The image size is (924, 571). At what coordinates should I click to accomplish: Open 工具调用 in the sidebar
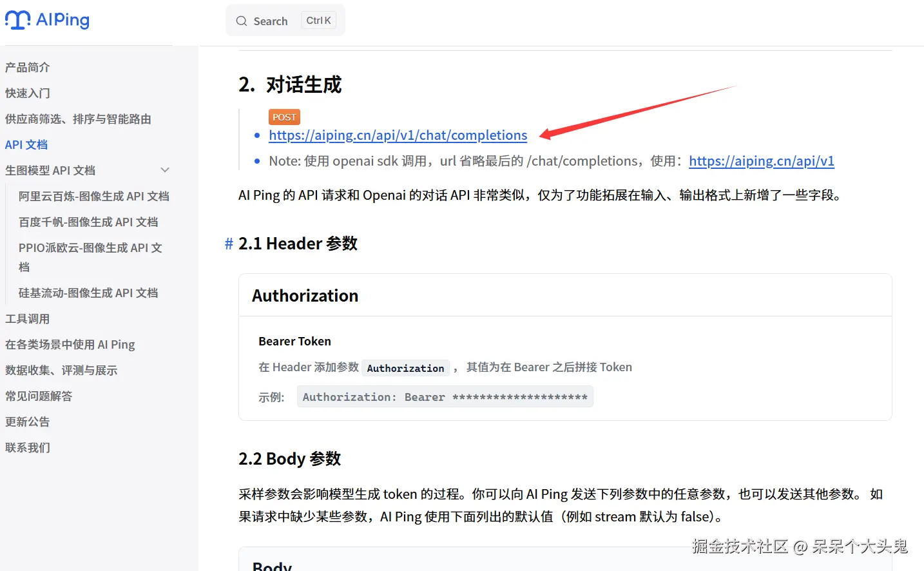coord(28,318)
